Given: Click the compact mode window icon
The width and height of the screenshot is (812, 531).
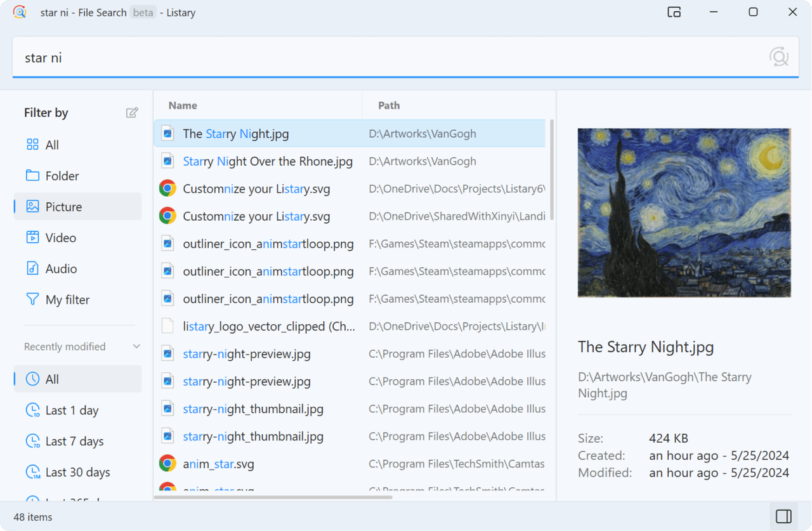Looking at the screenshot, I should tap(674, 12).
